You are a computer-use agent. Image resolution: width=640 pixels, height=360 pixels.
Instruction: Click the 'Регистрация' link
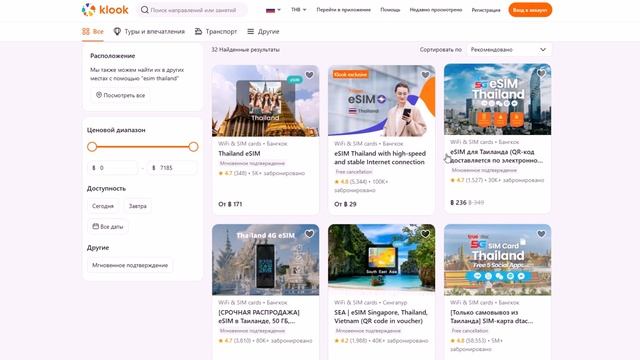(x=486, y=10)
